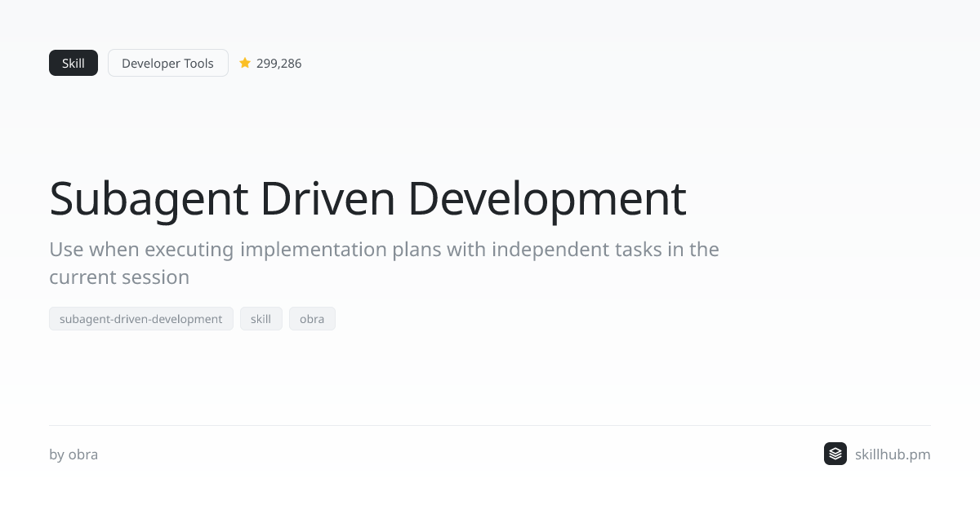980x514 pixels.
Task: Open the skillhub.pm site link
Action: coord(893,454)
